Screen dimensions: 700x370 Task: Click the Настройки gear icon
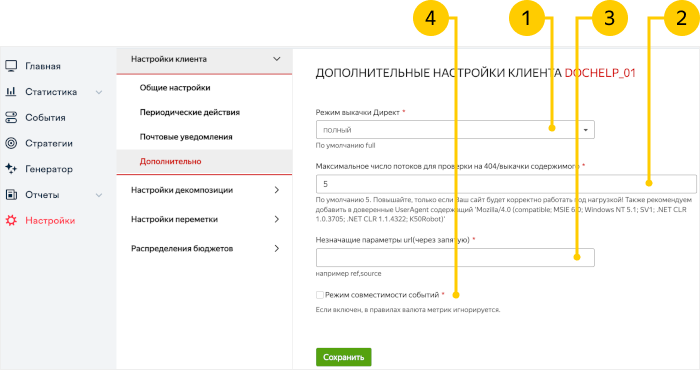tap(11, 220)
